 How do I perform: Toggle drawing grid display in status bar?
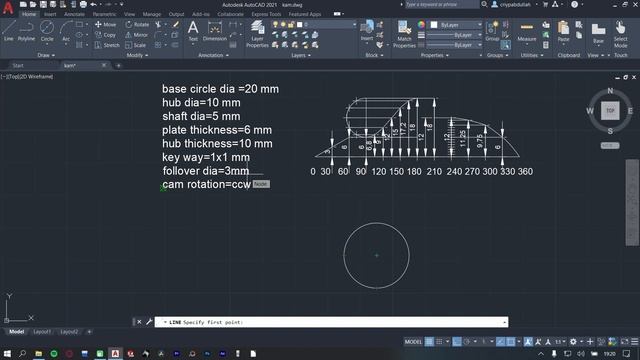click(x=429, y=342)
